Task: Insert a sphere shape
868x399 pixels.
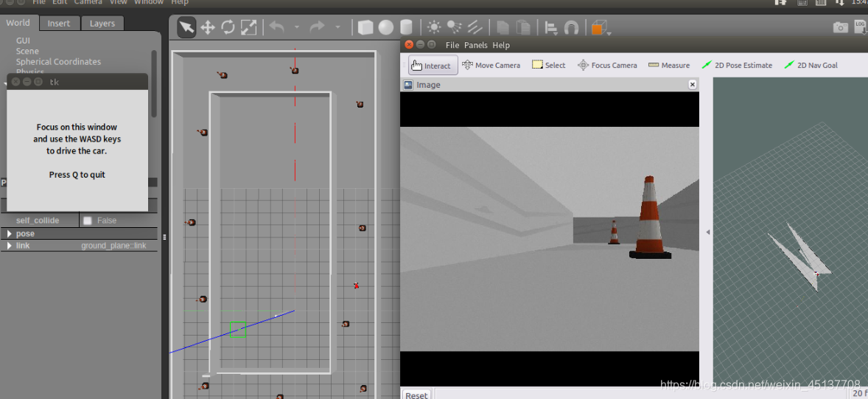Action: click(386, 27)
